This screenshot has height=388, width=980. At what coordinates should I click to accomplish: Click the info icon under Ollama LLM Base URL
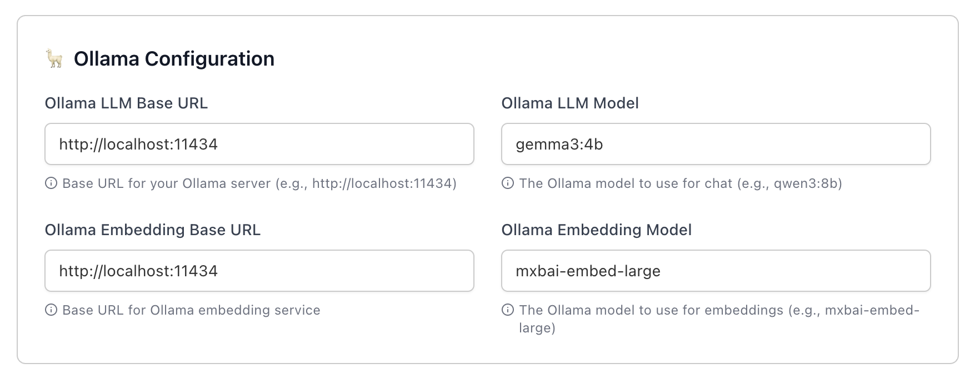pyautogui.click(x=51, y=183)
